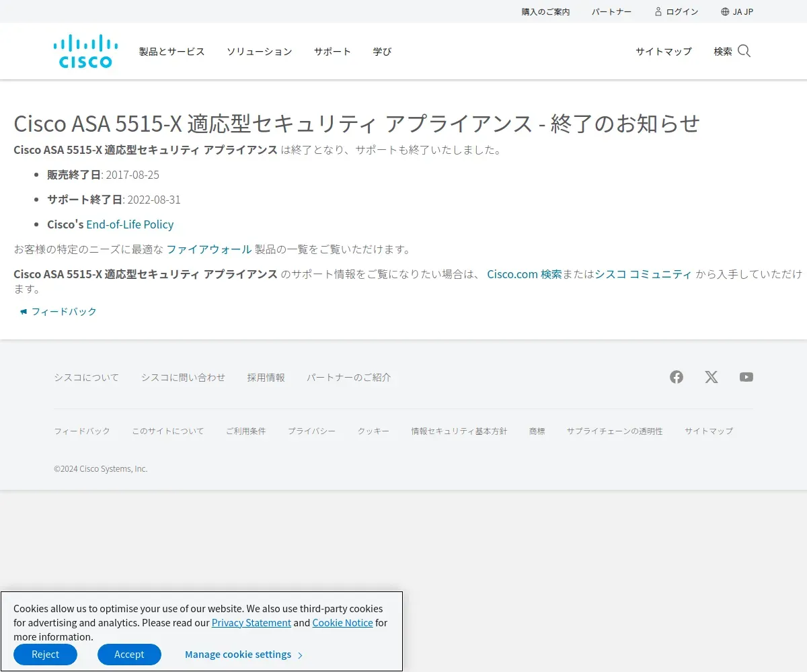Open このサイトについて footer link

(x=167, y=431)
